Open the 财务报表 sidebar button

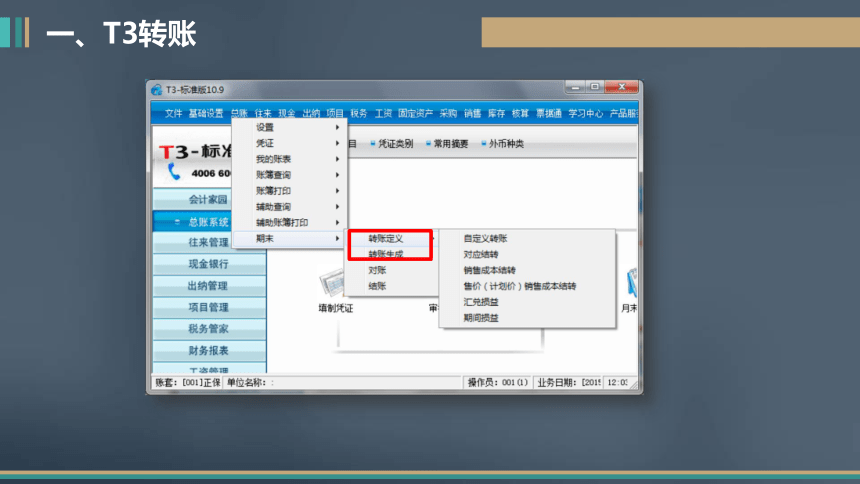coord(209,350)
